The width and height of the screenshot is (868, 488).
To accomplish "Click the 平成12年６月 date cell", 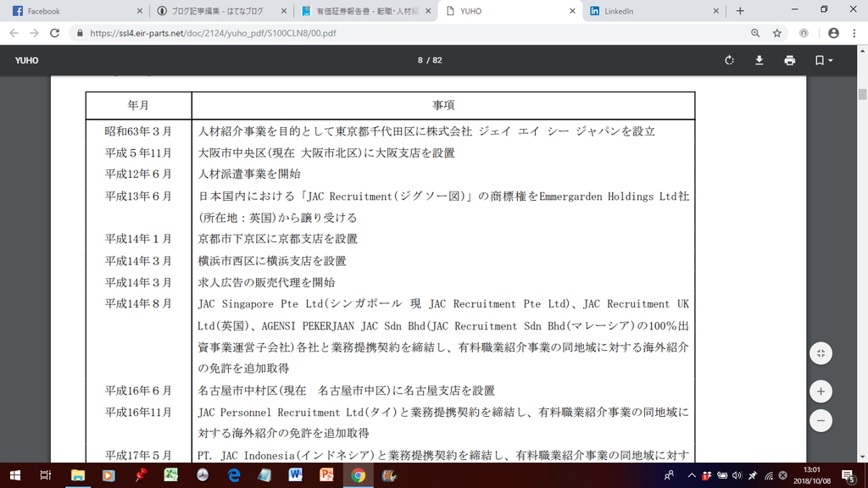I will click(x=138, y=174).
